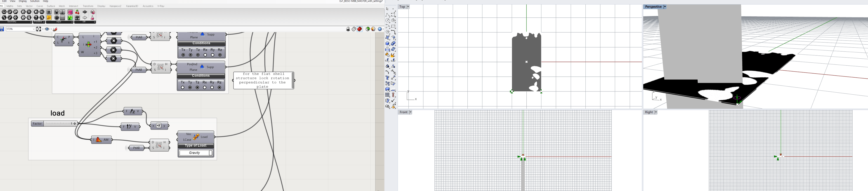Open the blue mesh quality settings dropdown arrow
This screenshot has height=191, width=868.
(x=383, y=29)
